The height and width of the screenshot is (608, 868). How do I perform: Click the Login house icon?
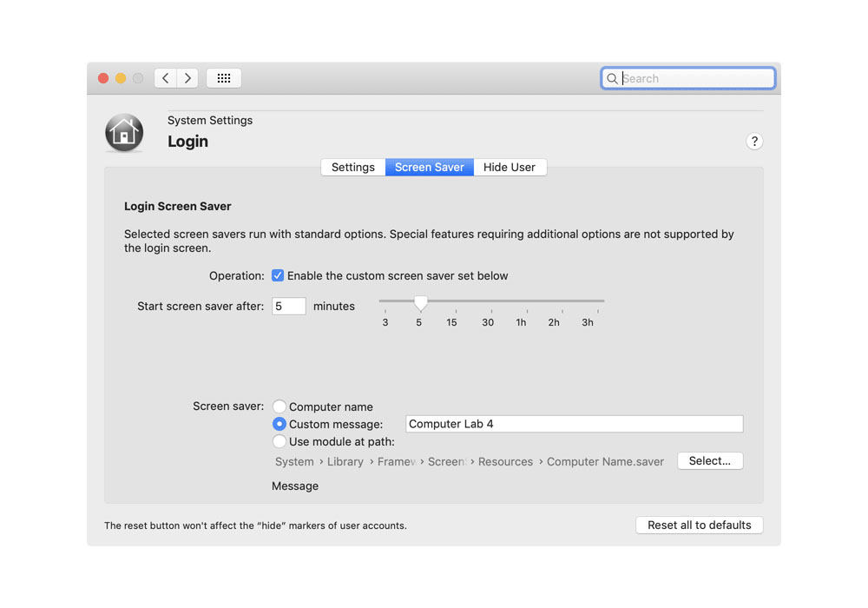pyautogui.click(x=124, y=133)
